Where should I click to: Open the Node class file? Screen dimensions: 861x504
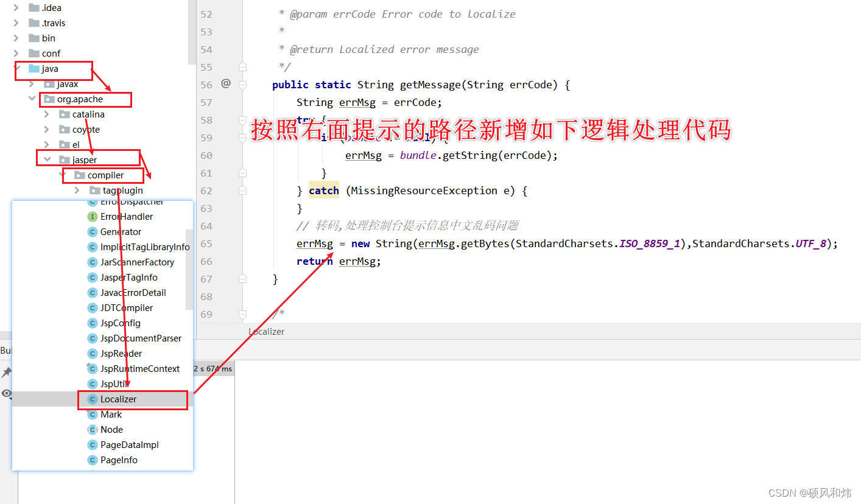tap(111, 430)
